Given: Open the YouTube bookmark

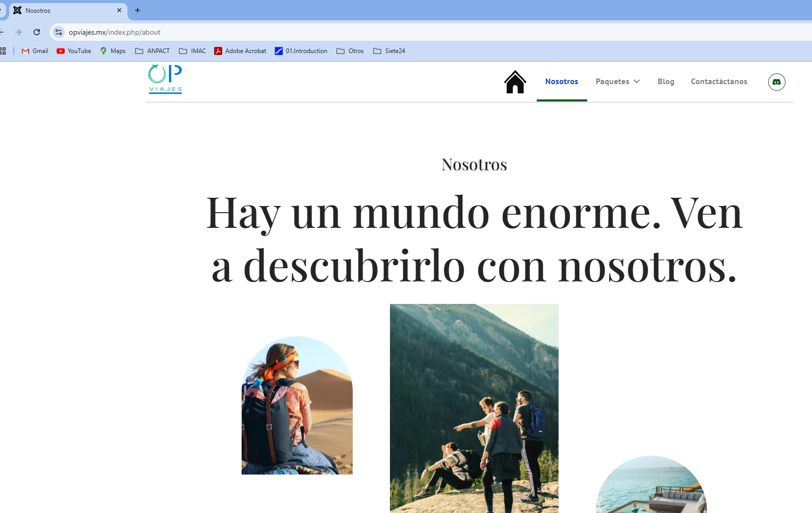Looking at the screenshot, I should [74, 51].
